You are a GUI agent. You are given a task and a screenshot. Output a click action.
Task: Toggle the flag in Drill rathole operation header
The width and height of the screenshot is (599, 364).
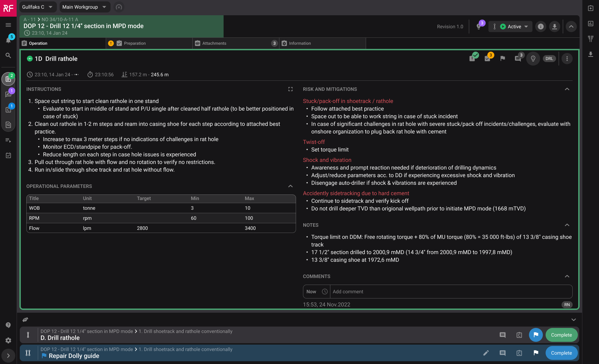tap(503, 59)
